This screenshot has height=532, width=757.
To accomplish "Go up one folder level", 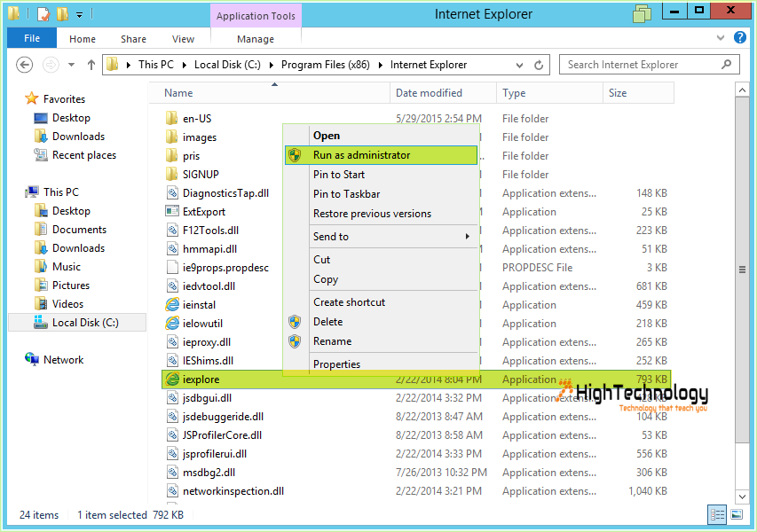I will coord(91,65).
